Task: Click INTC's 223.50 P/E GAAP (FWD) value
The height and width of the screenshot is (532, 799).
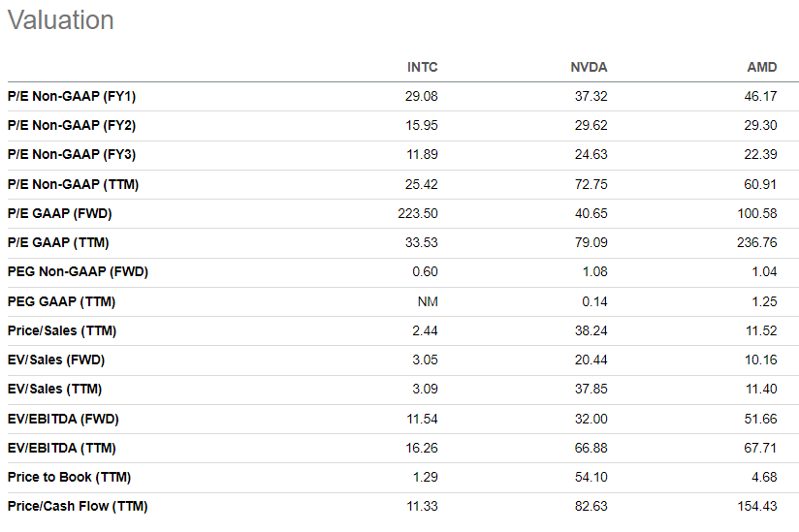Action: (418, 213)
